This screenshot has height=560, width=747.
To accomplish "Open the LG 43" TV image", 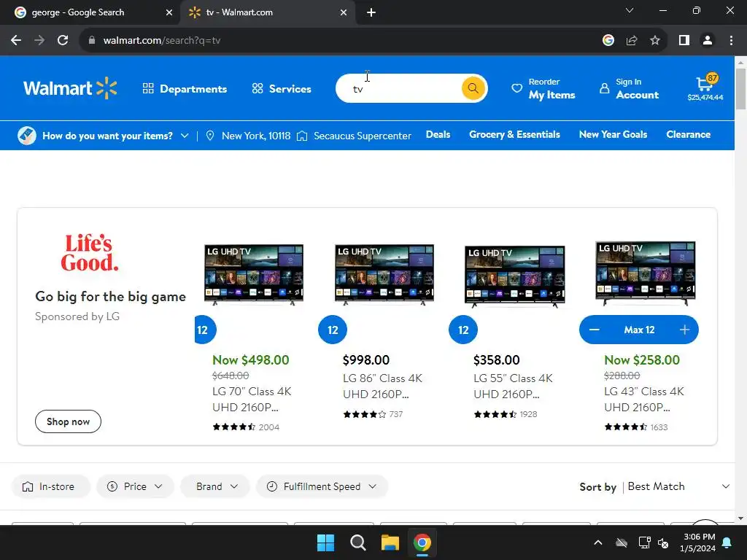I will pyautogui.click(x=646, y=273).
